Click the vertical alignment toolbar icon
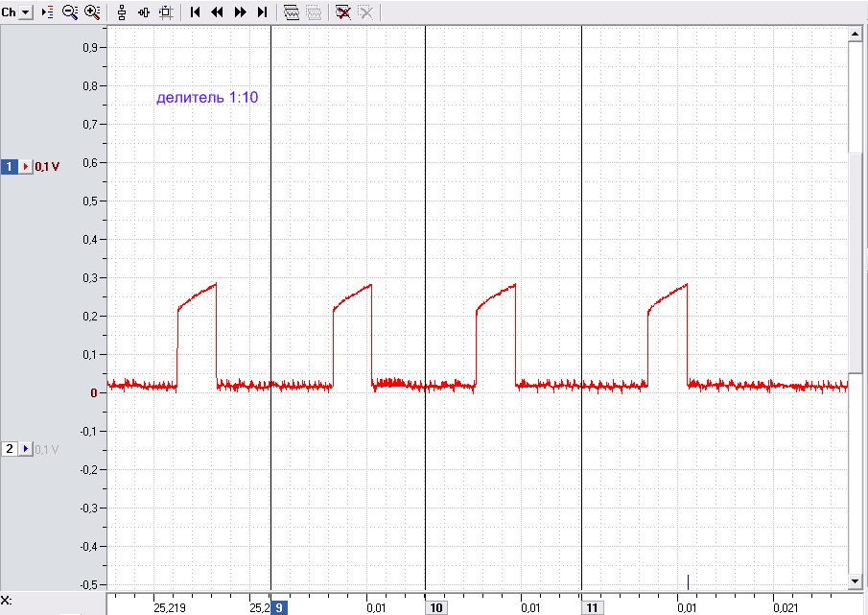868x615 pixels. click(x=122, y=12)
